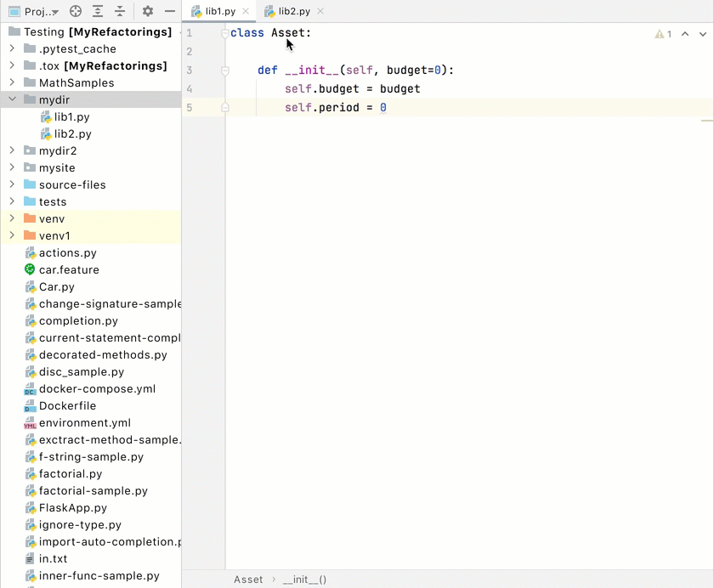Toggle code folding for class Asset

pyautogui.click(x=225, y=34)
